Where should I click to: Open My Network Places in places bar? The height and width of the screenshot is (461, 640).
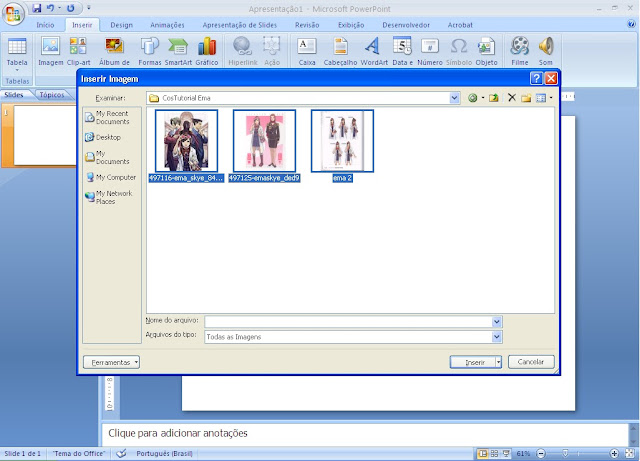pos(109,197)
